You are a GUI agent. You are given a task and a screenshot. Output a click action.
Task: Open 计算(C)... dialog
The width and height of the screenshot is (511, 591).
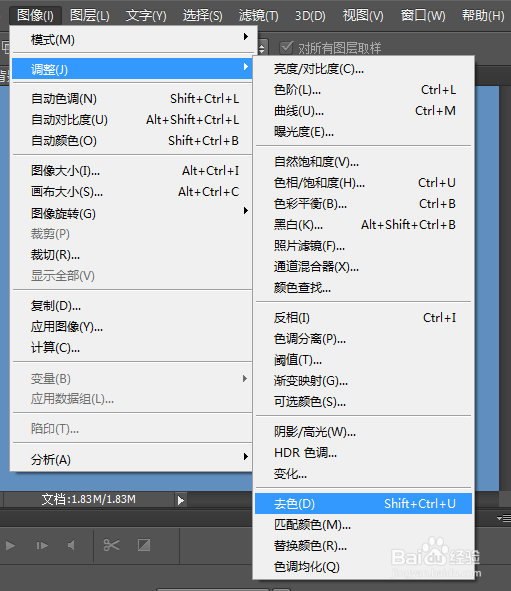[x=132, y=348]
